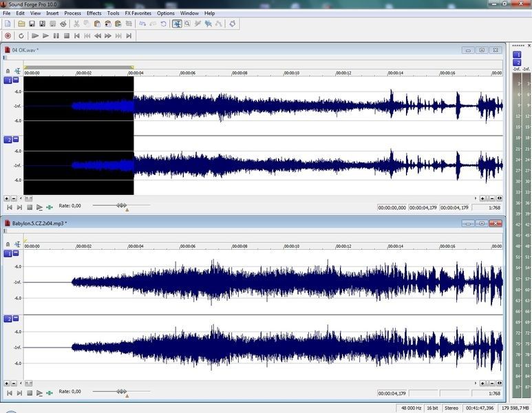
Task: Click Go to Start in transport bar
Action: point(77,36)
